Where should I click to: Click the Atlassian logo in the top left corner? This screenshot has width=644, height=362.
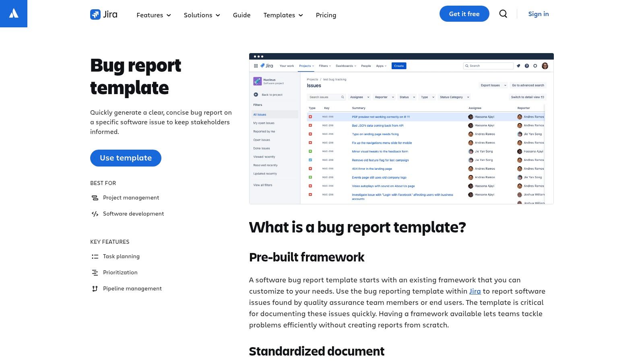click(x=13, y=13)
